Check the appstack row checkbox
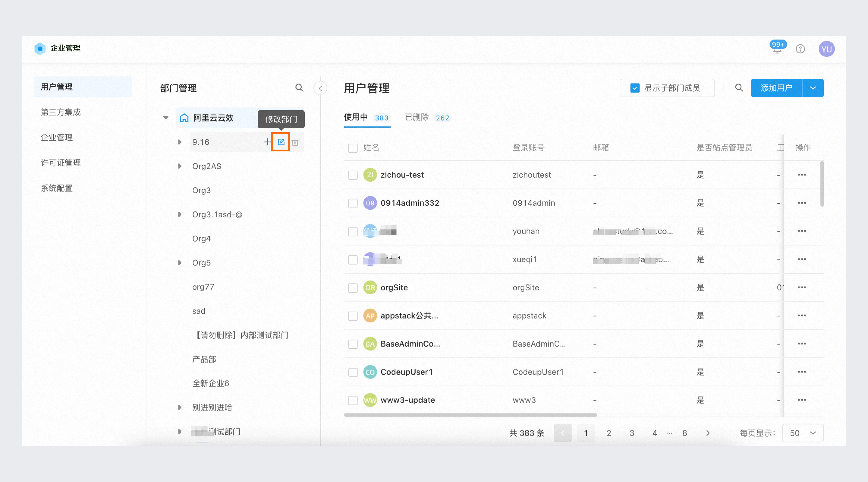 tap(352, 316)
